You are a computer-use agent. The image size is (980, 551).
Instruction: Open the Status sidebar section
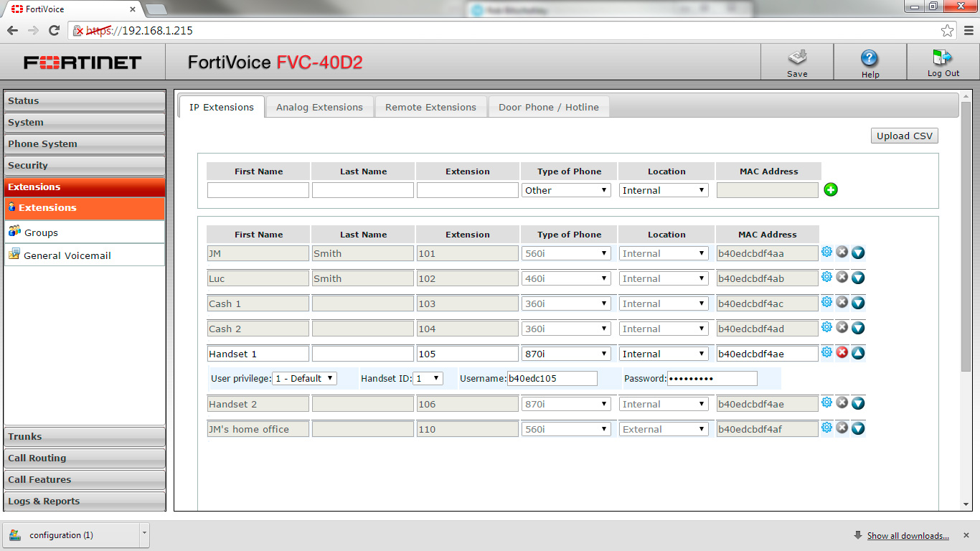[85, 101]
